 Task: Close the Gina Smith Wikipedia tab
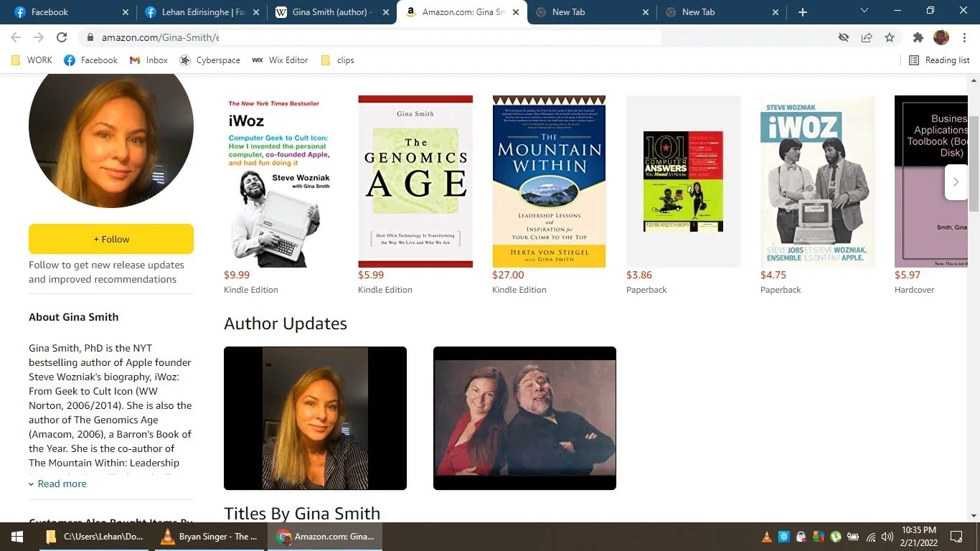click(385, 12)
